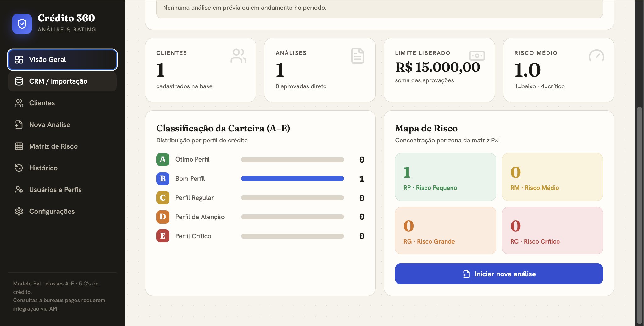
Task: Click the document icon in the Análises card
Action: (358, 56)
